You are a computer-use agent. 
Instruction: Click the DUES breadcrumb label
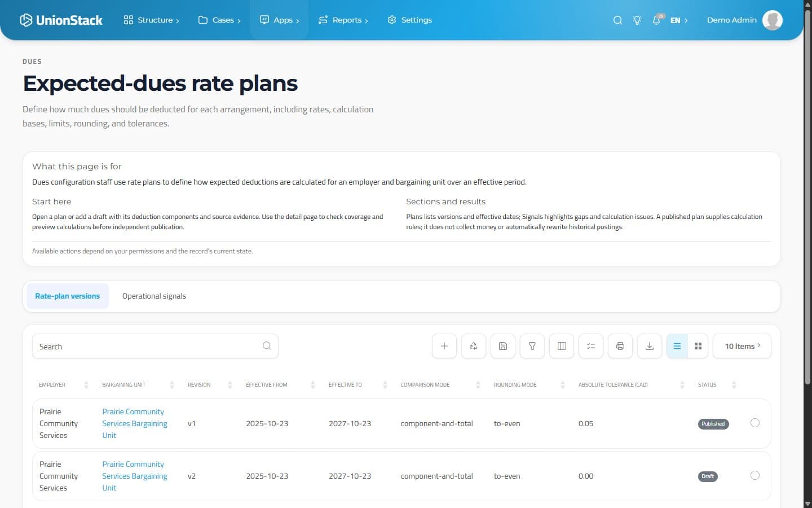pyautogui.click(x=32, y=62)
